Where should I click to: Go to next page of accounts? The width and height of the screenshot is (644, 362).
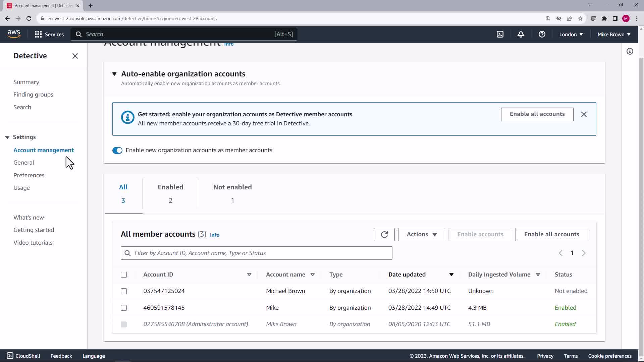[x=584, y=253]
